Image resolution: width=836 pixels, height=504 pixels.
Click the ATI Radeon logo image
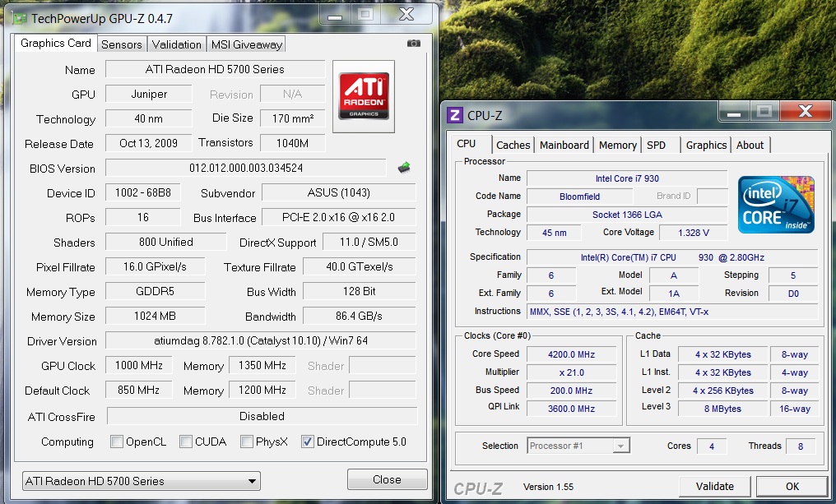tap(364, 96)
